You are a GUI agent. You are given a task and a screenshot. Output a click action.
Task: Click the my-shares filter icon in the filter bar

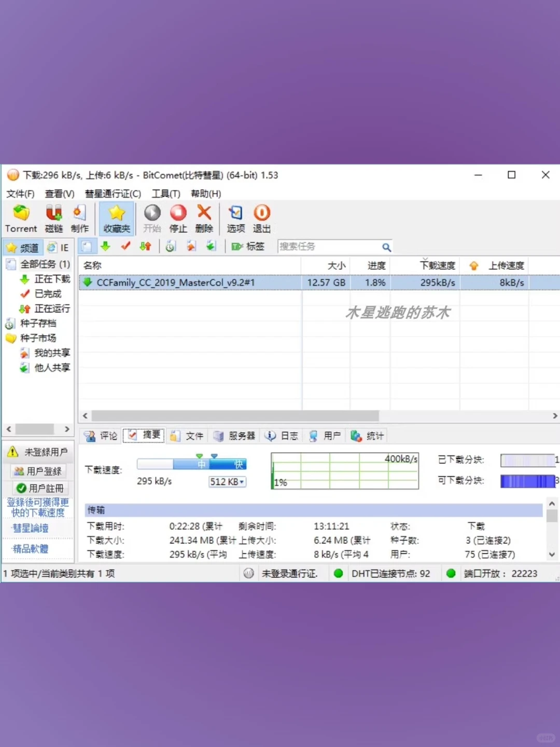pyautogui.click(x=191, y=246)
